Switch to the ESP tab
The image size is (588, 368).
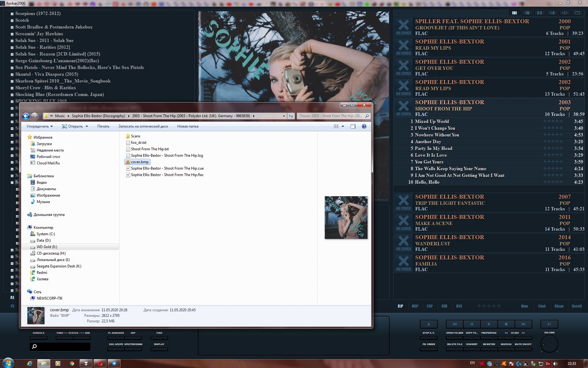[x=430, y=306]
